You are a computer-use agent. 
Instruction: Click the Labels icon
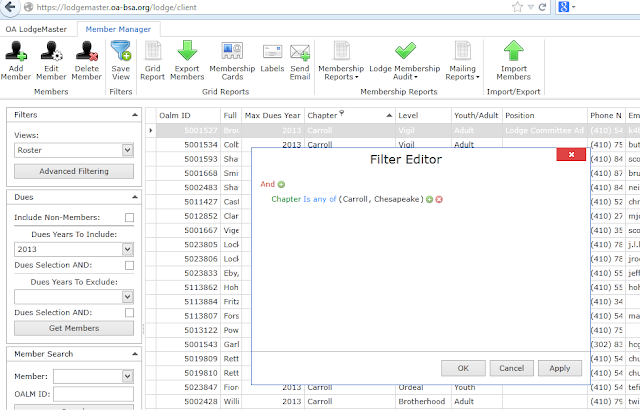[x=272, y=52]
